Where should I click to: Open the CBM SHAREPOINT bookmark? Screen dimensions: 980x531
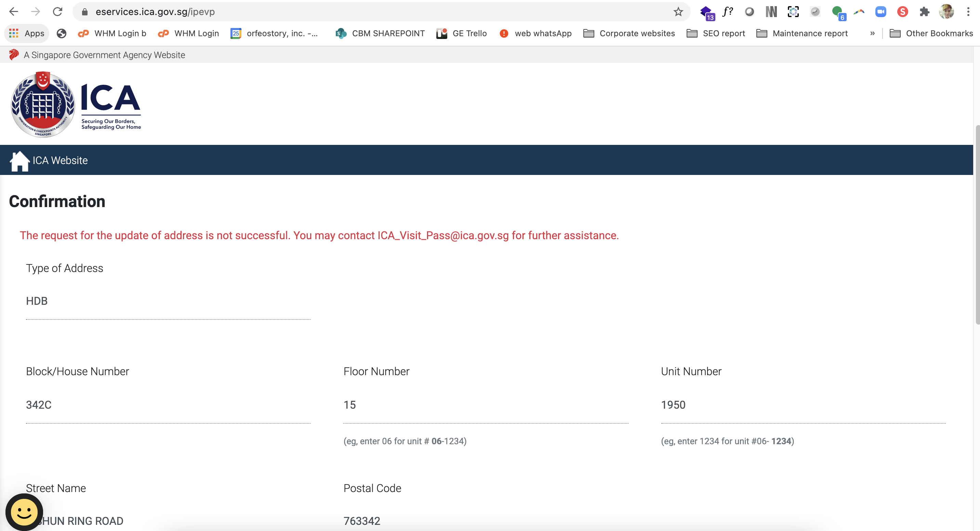coord(380,33)
